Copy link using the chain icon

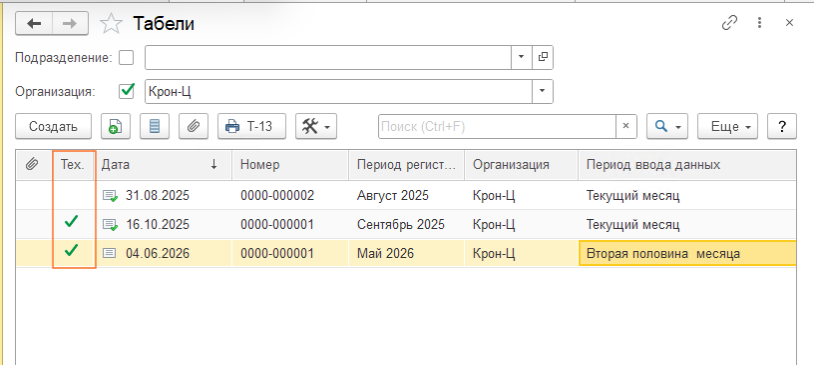coord(730,23)
